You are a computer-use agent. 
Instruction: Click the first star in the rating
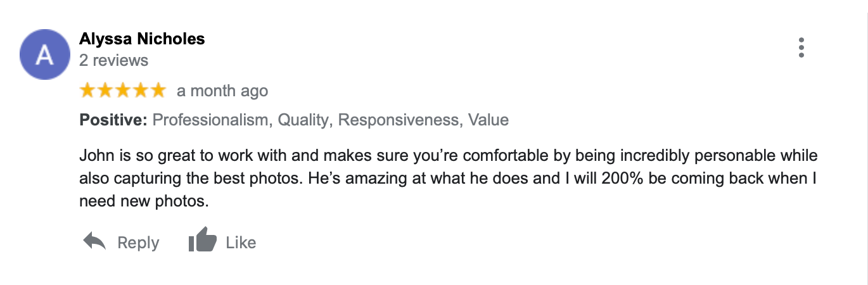click(87, 91)
